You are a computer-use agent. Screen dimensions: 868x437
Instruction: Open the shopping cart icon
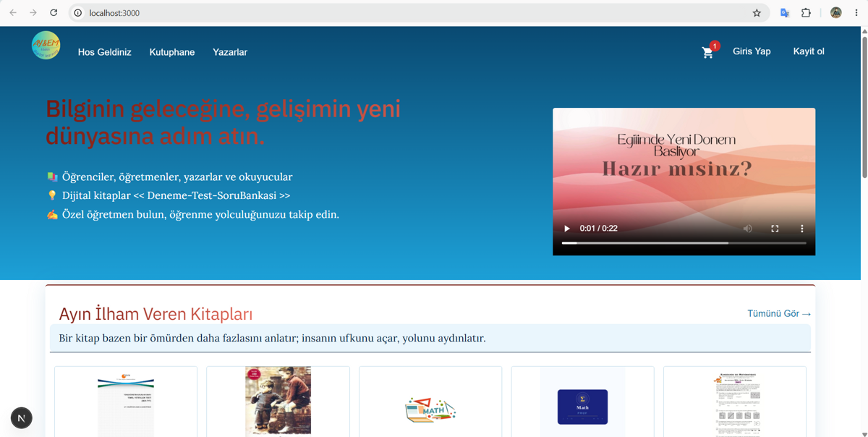pyautogui.click(x=707, y=52)
